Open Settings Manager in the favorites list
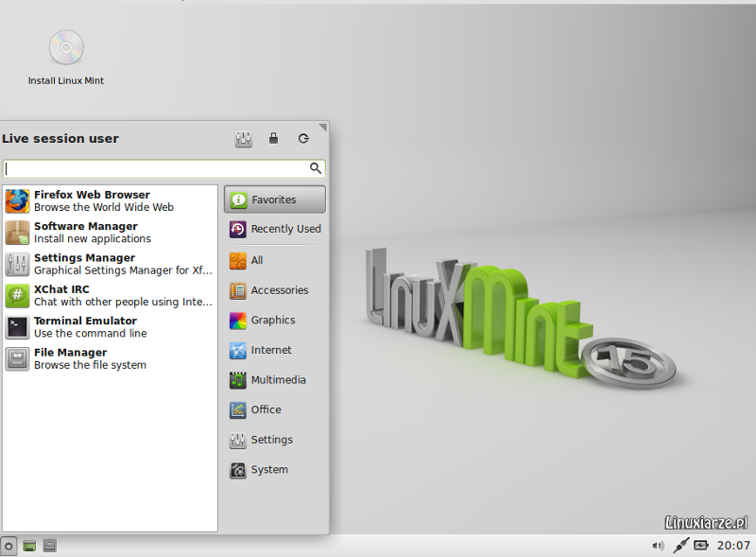The width and height of the screenshot is (756, 557). tap(110, 264)
